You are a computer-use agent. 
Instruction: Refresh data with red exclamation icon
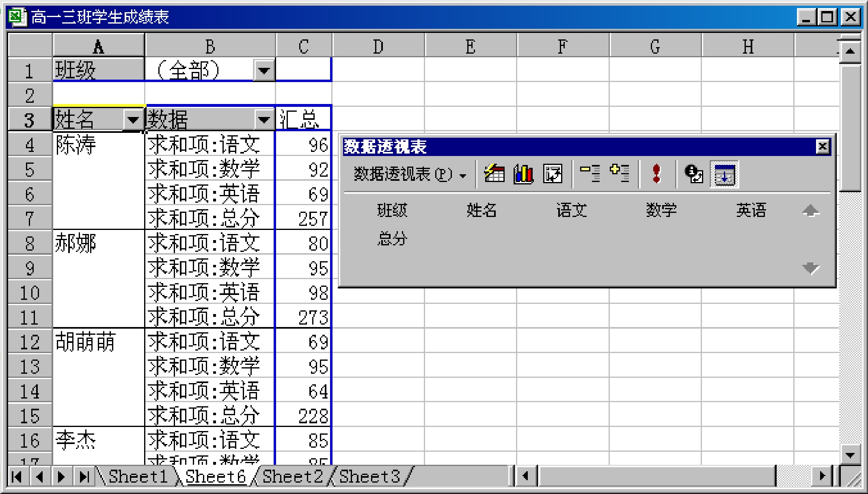click(x=656, y=174)
